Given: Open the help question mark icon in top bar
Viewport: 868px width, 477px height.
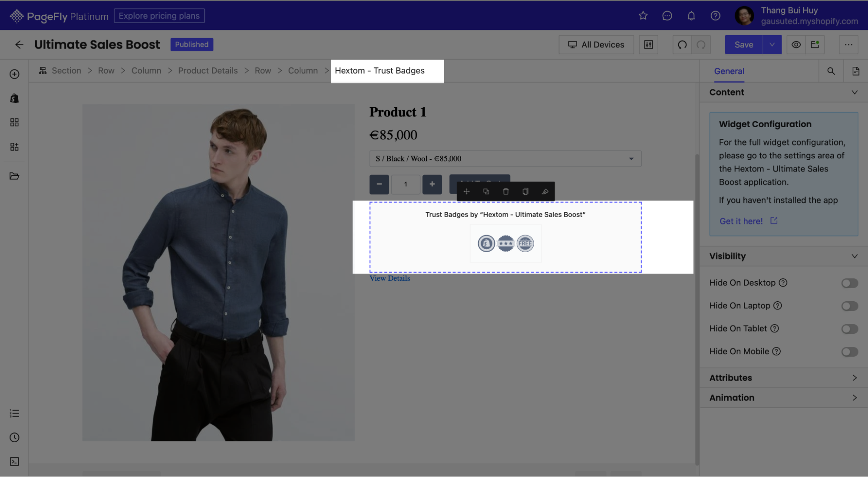Looking at the screenshot, I should tap(715, 16).
